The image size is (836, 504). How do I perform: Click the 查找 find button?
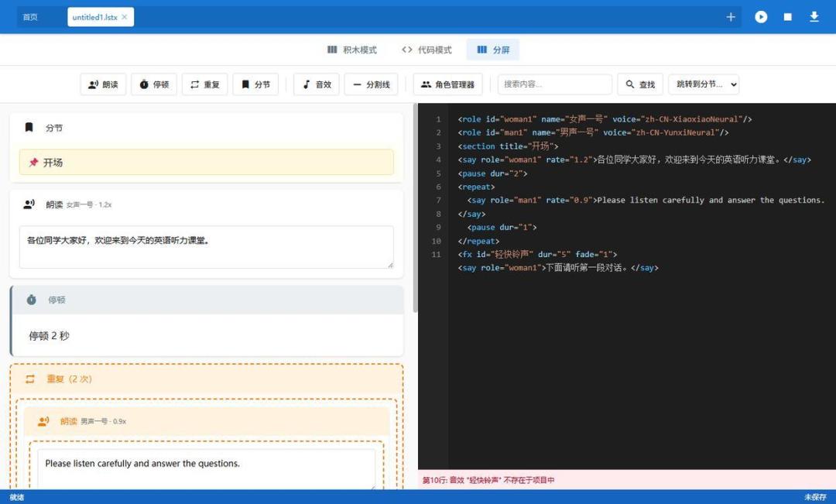(640, 84)
